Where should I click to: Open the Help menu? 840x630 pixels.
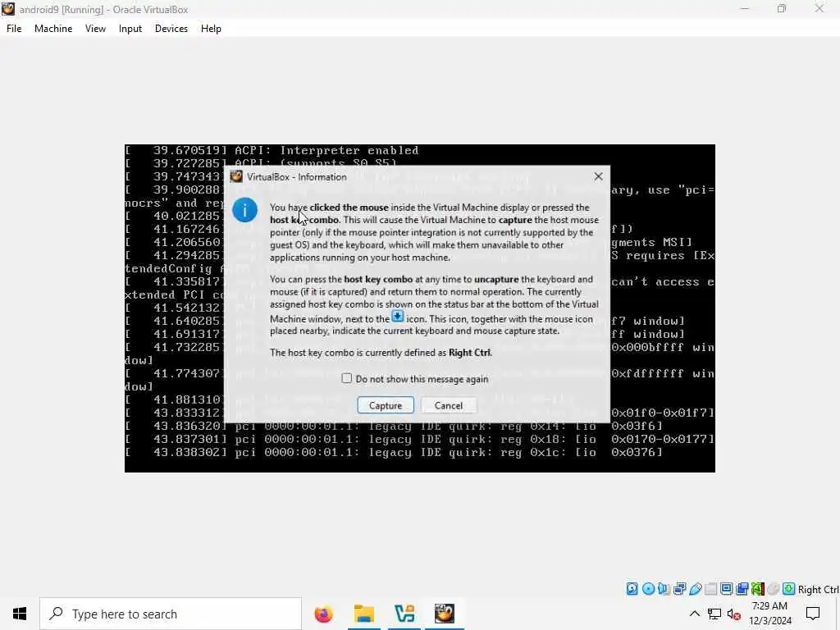[211, 29]
